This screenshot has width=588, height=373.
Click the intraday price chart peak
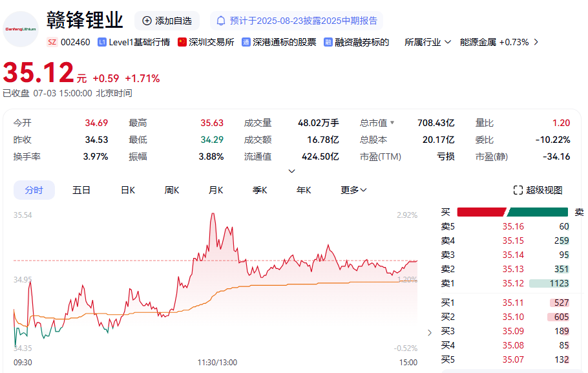[213, 214]
